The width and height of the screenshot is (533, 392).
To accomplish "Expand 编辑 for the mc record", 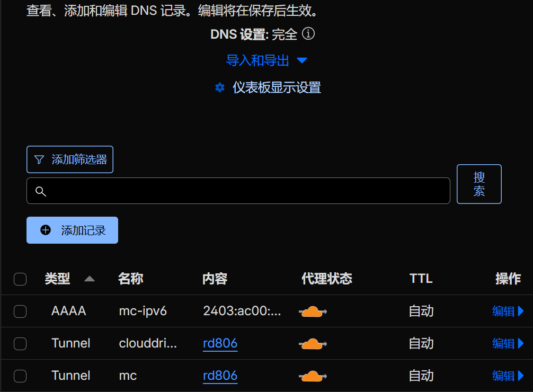I will [508, 376].
